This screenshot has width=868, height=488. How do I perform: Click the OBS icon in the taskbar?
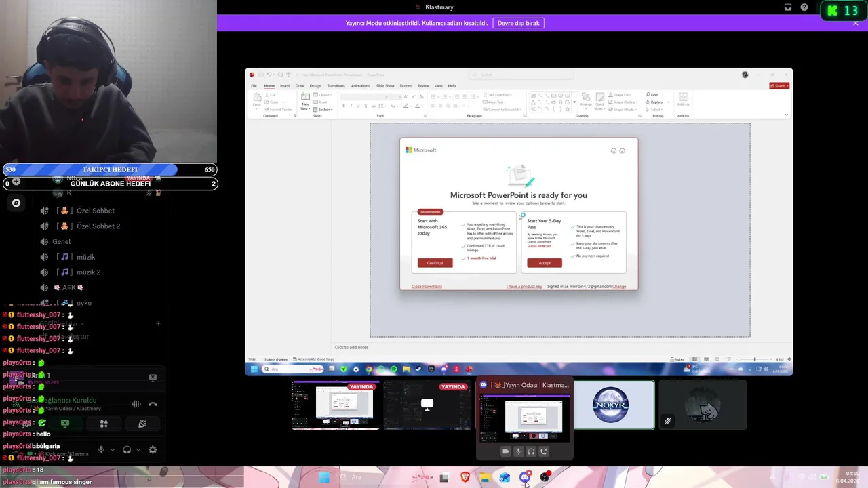coord(545,478)
